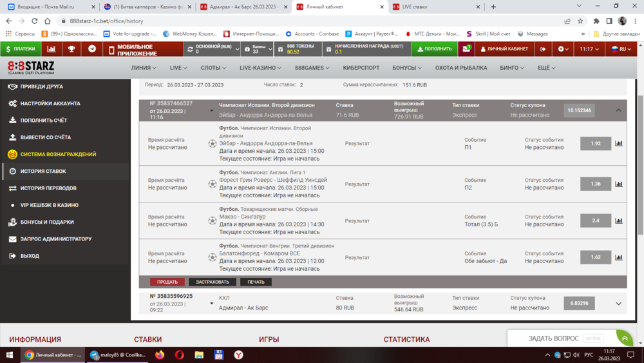
Task: Open Windows Start menu
Action: click(x=10, y=355)
